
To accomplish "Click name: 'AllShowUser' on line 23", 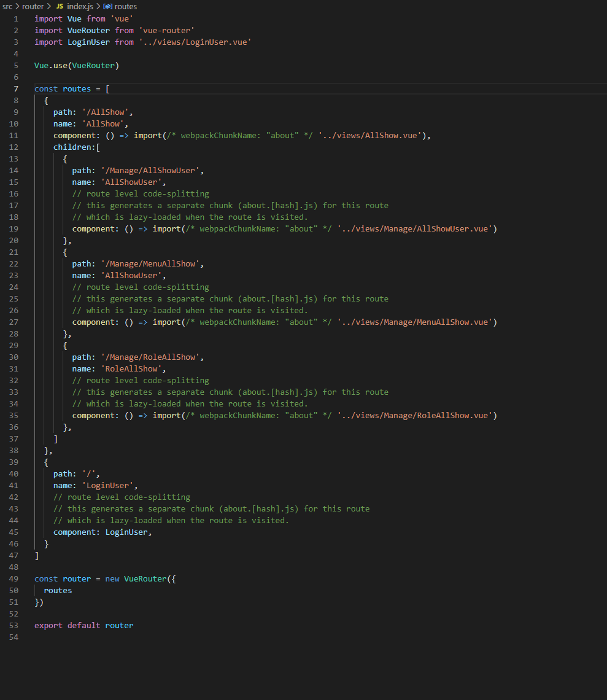I will 118,276.
